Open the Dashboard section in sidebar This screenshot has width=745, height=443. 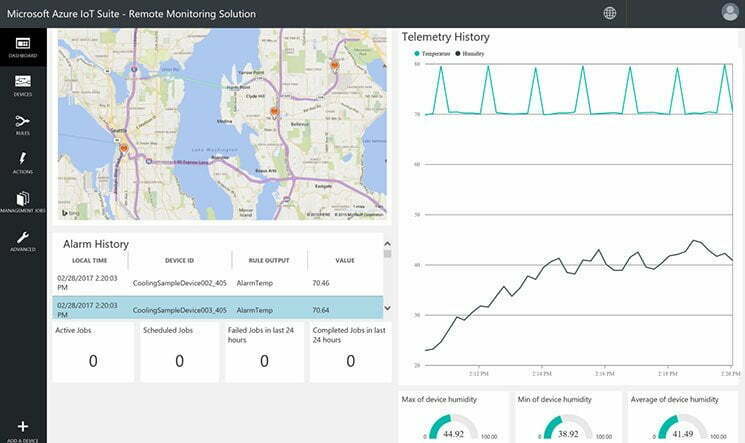tap(23, 47)
